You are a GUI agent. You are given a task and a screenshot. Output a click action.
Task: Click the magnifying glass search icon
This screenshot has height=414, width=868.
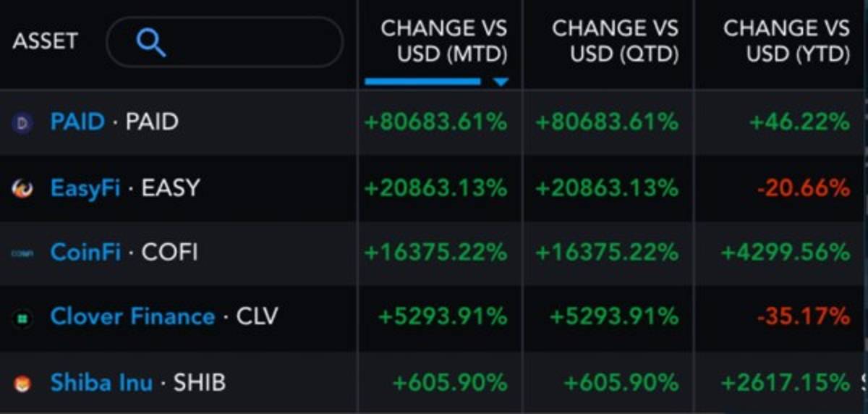coord(150,43)
